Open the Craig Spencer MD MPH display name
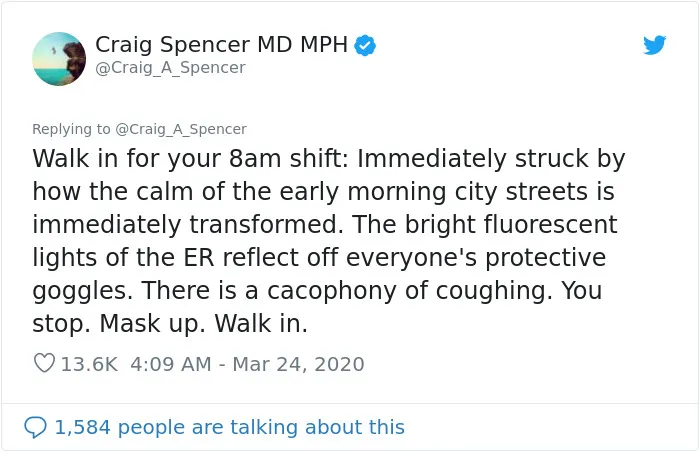The height and width of the screenshot is (452, 700). (x=221, y=45)
